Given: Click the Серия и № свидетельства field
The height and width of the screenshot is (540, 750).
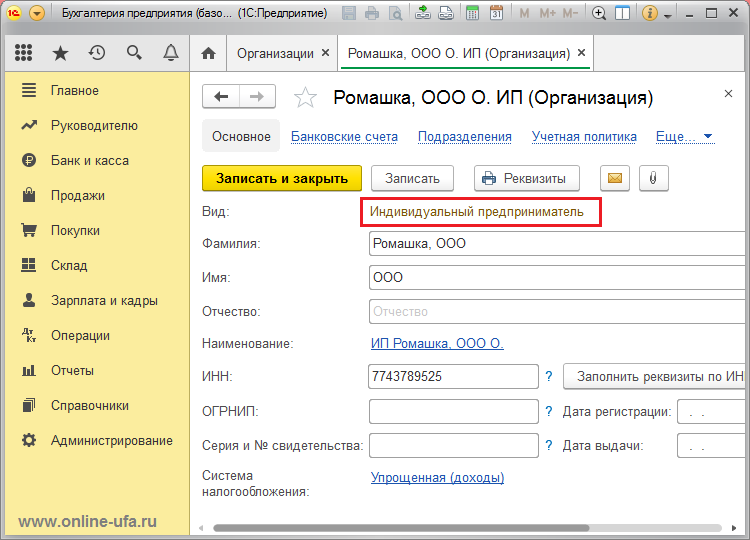Looking at the screenshot, I should [453, 445].
